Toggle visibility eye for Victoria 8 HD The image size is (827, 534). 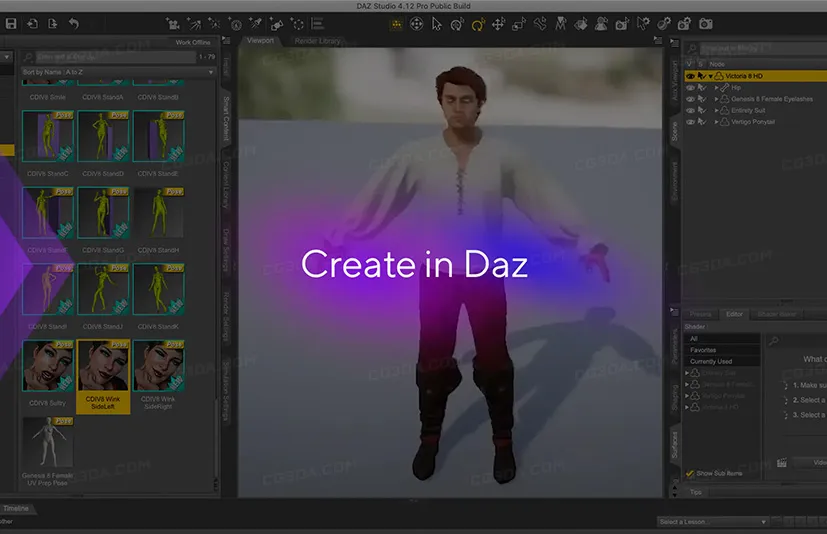point(689,75)
